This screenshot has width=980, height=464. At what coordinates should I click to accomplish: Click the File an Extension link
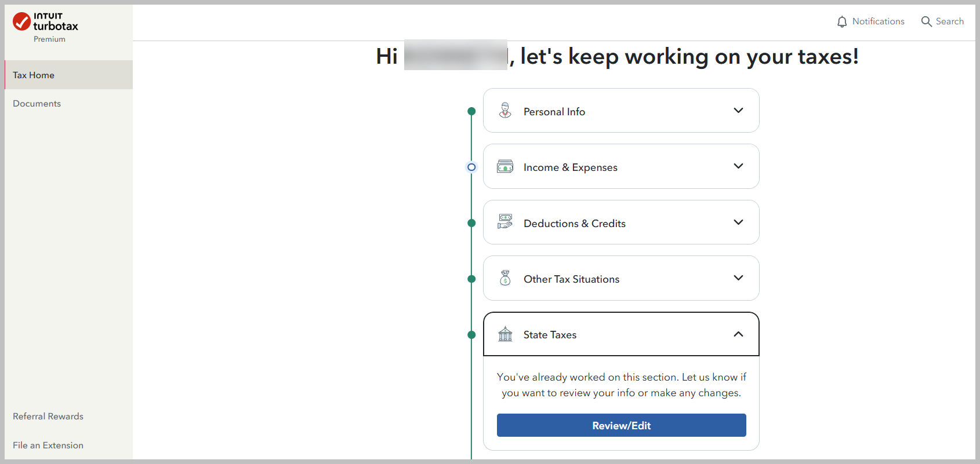coord(48,445)
